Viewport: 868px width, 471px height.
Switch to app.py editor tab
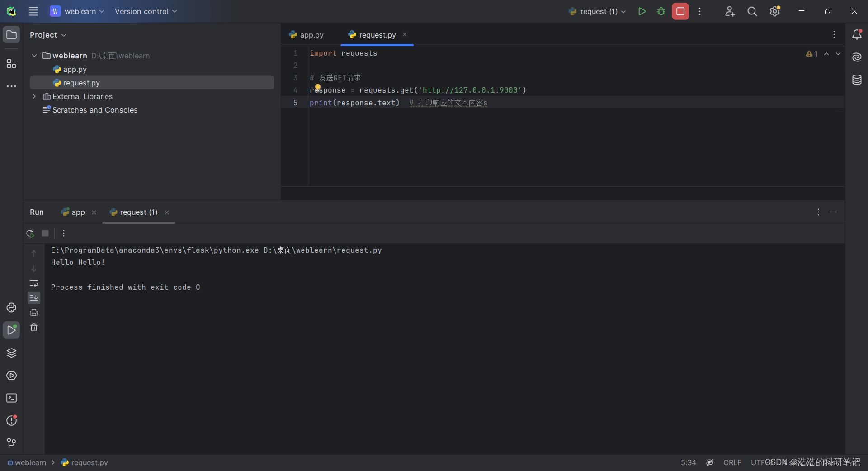coord(307,35)
